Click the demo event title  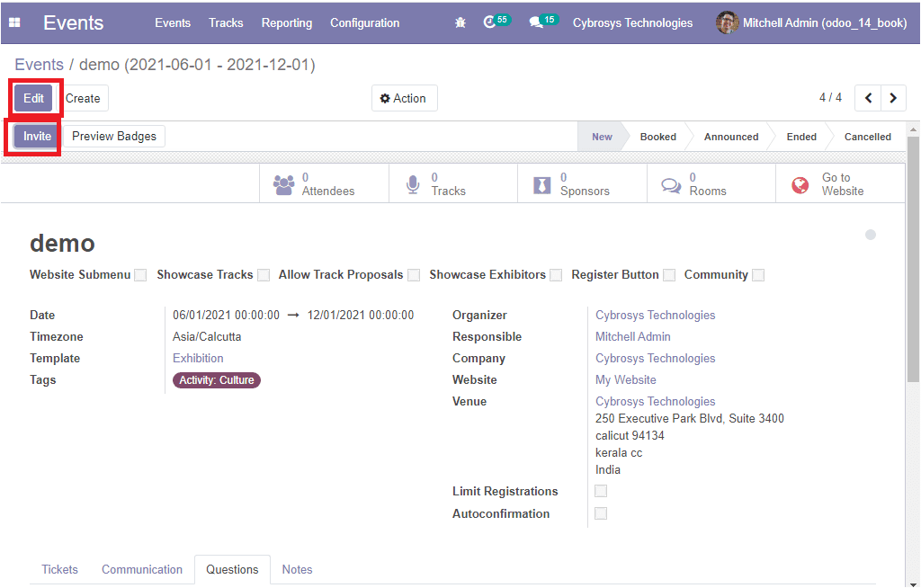(62, 243)
